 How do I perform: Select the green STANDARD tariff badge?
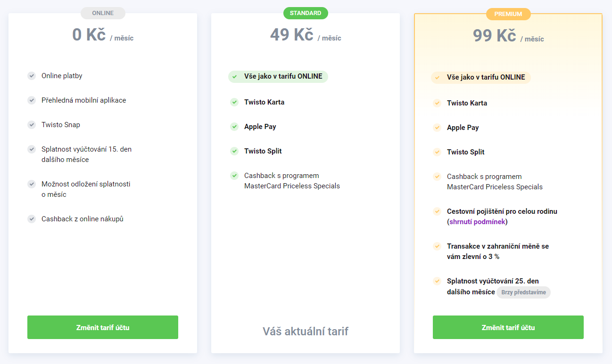click(x=306, y=13)
